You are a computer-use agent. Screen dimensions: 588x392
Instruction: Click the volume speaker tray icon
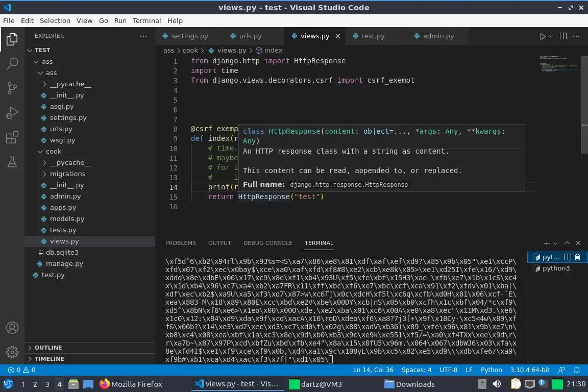(x=497, y=384)
